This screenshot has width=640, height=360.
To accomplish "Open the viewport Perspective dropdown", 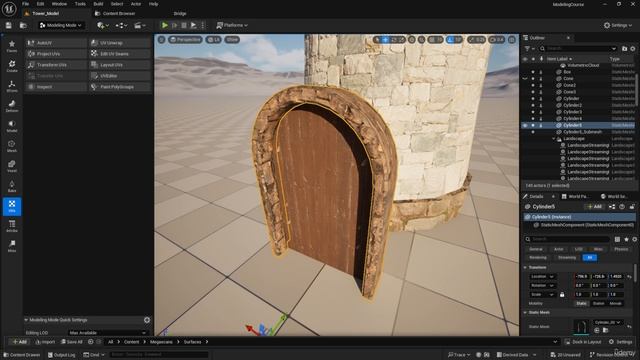I will 186,40.
